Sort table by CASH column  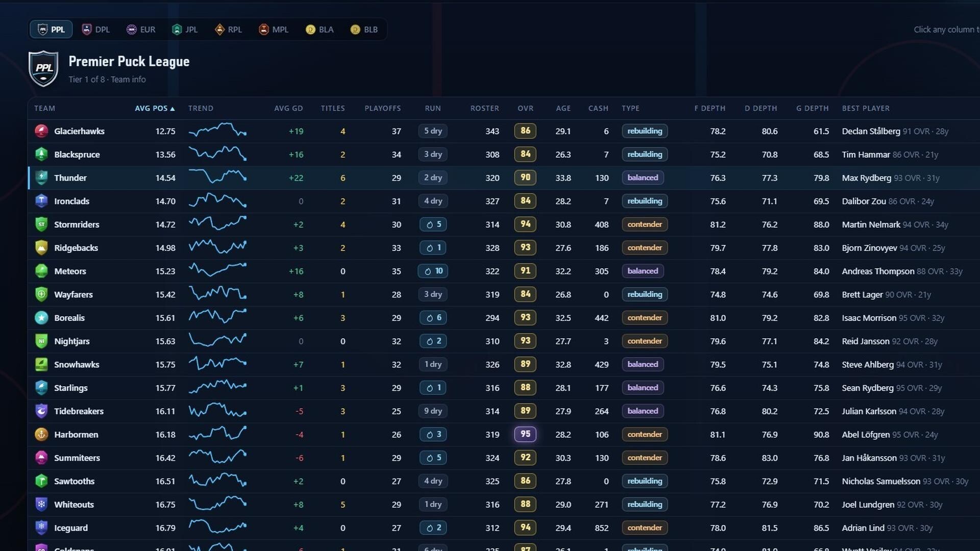click(598, 108)
